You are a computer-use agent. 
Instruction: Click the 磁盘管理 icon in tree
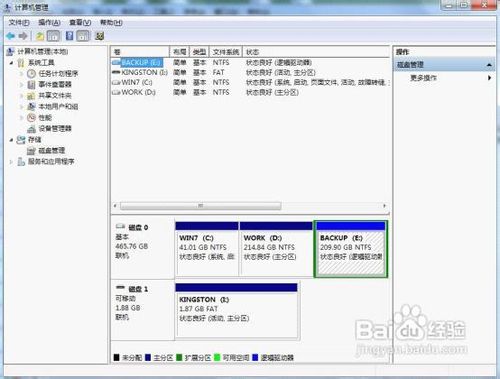[x=31, y=151]
